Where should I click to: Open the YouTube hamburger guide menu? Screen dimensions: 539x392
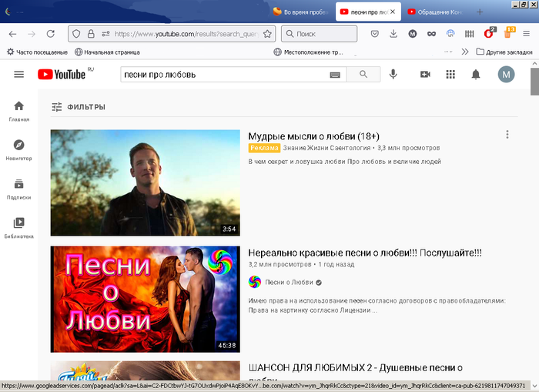(19, 74)
